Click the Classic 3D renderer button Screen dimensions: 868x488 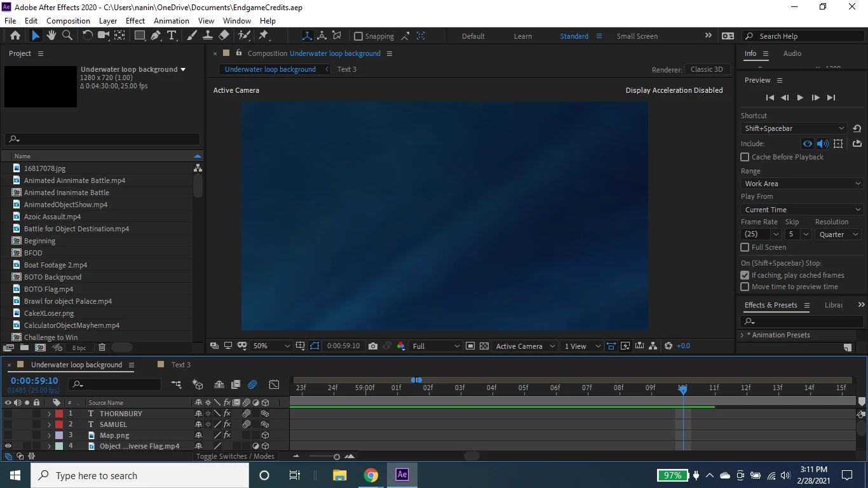coord(707,69)
